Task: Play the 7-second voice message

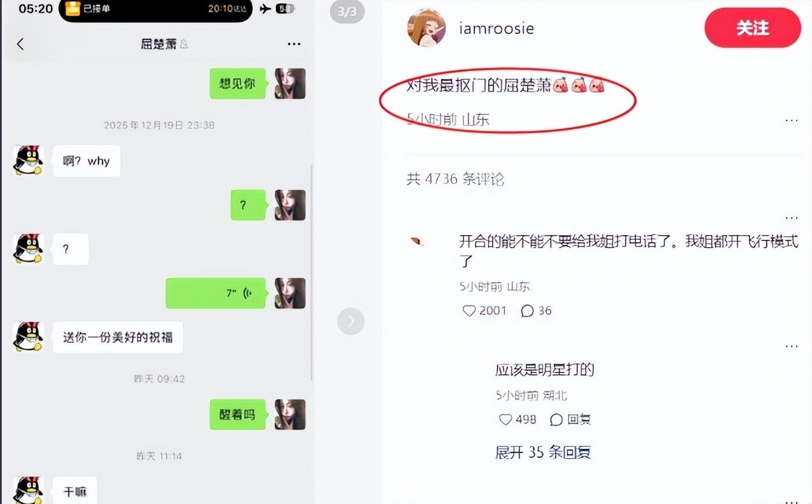Action: point(216,293)
